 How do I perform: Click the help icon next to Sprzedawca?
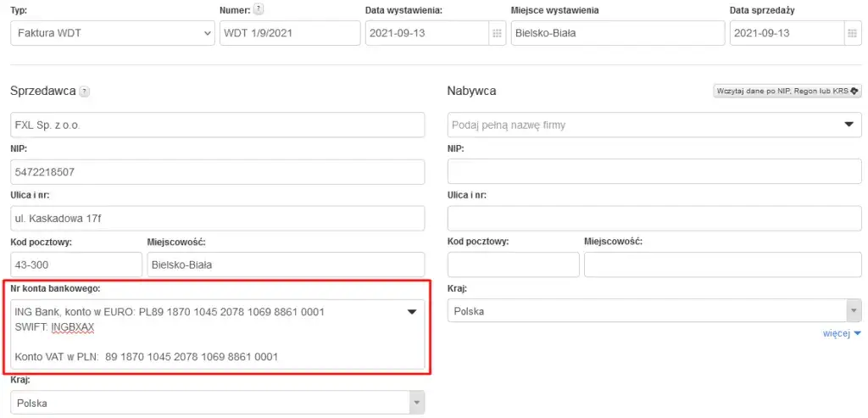[x=84, y=92]
